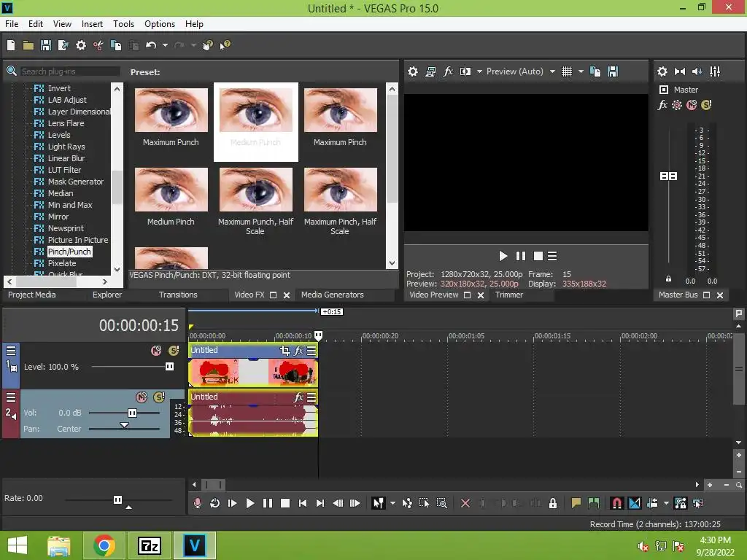747x560 pixels.
Task: Save the project using the Save icon
Action: pos(46,45)
